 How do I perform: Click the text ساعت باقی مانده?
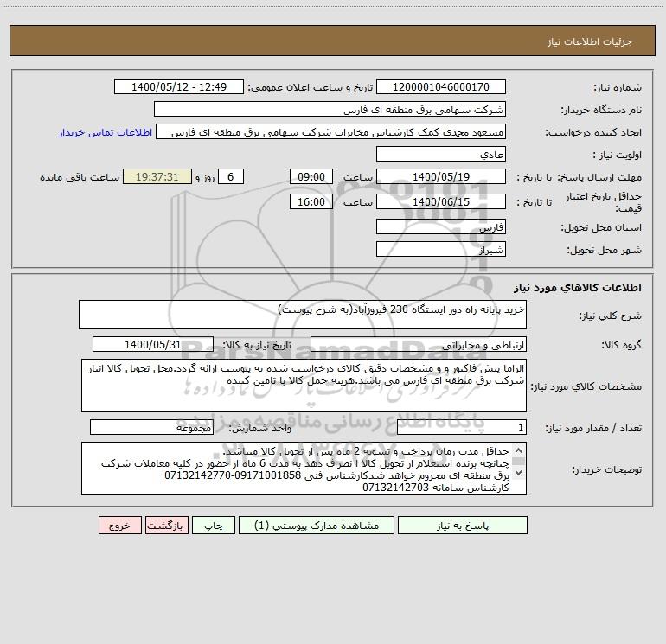(80, 177)
